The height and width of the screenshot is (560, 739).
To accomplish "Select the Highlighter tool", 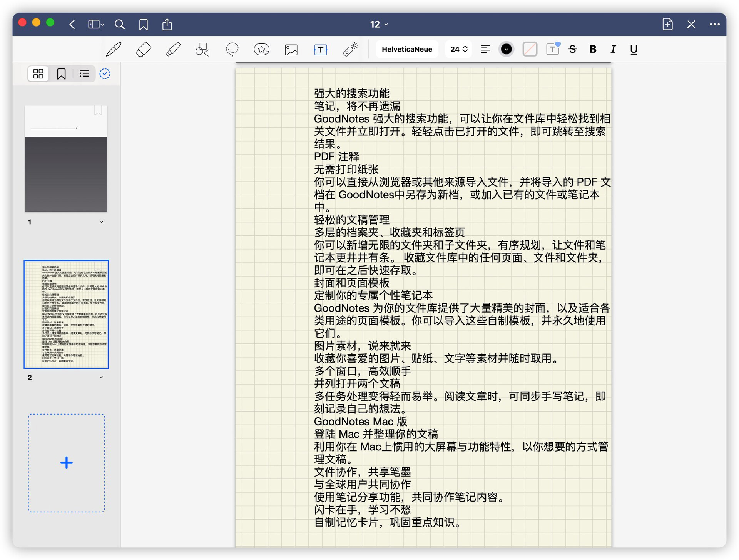I will (x=173, y=49).
